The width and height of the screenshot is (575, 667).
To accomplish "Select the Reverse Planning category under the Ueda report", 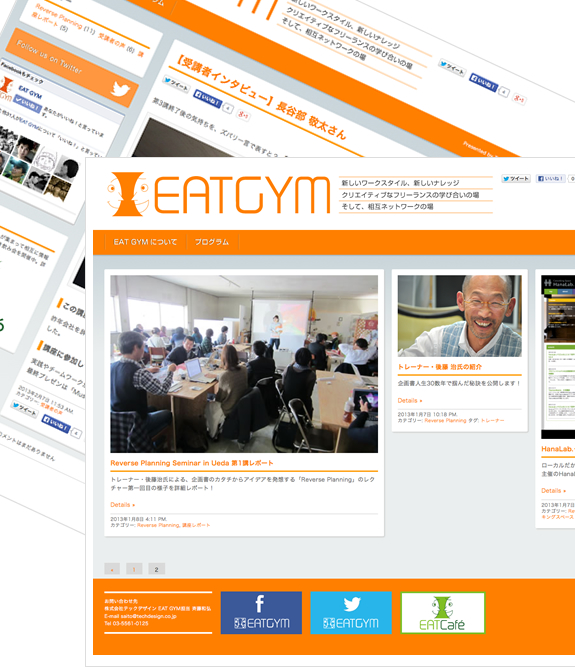I will pos(158,525).
